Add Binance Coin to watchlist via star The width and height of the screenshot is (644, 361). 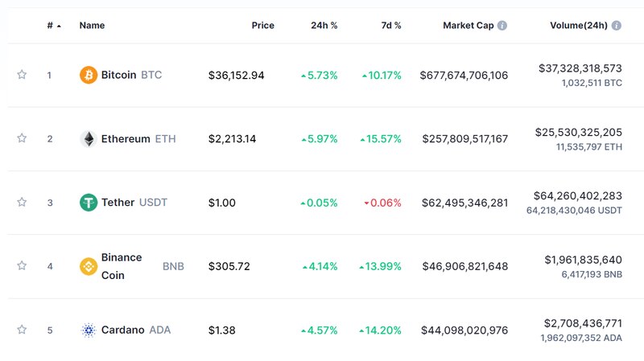pos(22,266)
